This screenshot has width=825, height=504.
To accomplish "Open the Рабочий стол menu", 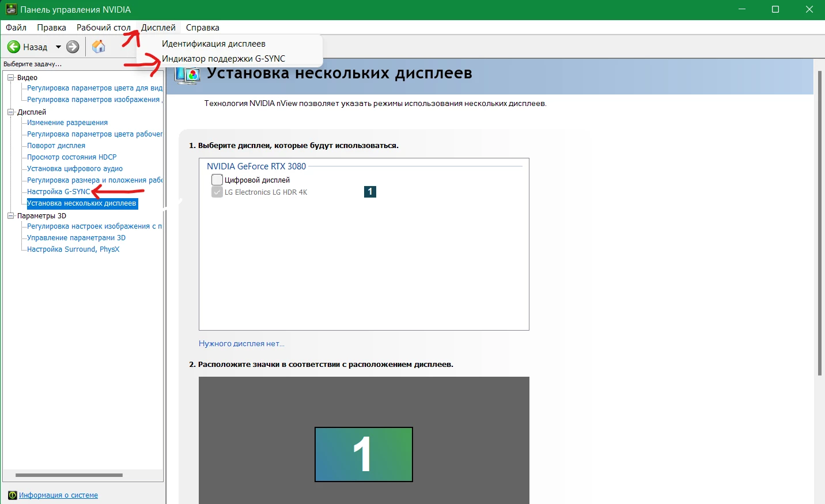I will tap(104, 28).
